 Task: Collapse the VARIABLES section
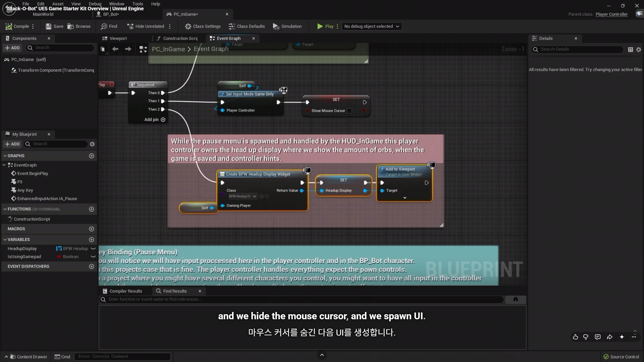tap(5, 240)
